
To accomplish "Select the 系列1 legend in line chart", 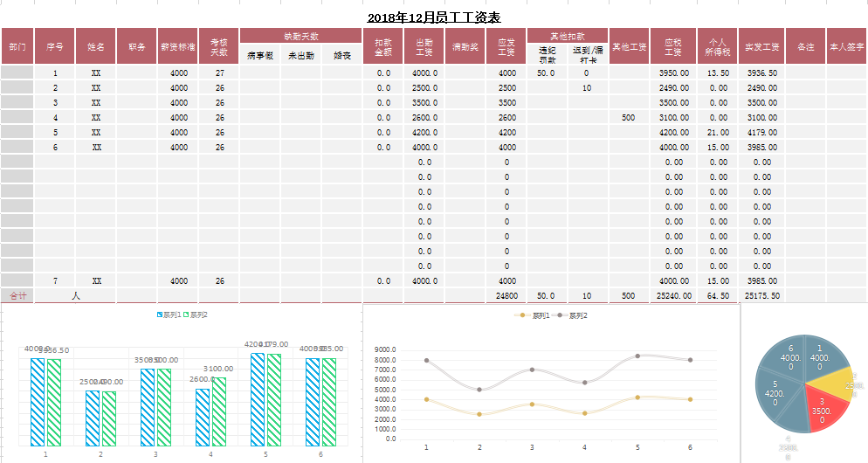I will pyautogui.click(x=533, y=315).
